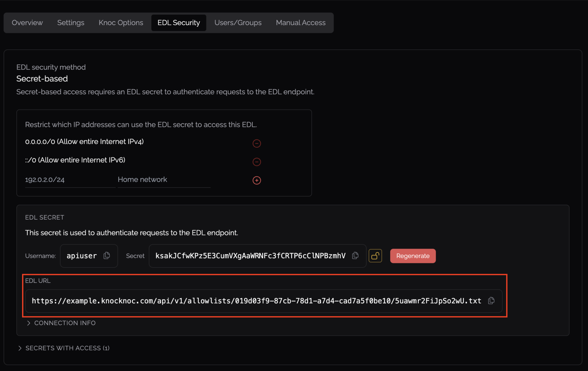The height and width of the screenshot is (371, 588).
Task: Click the unlock padlock beside the secret
Action: (x=375, y=256)
